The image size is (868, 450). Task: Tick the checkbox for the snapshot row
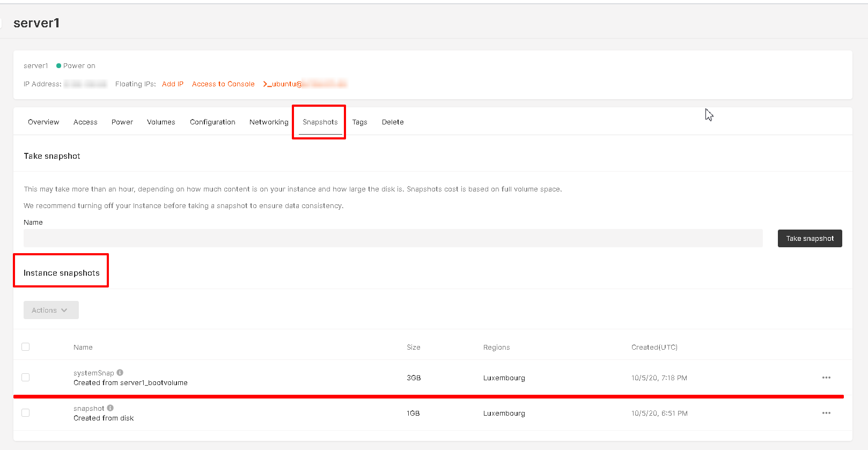[x=25, y=412]
